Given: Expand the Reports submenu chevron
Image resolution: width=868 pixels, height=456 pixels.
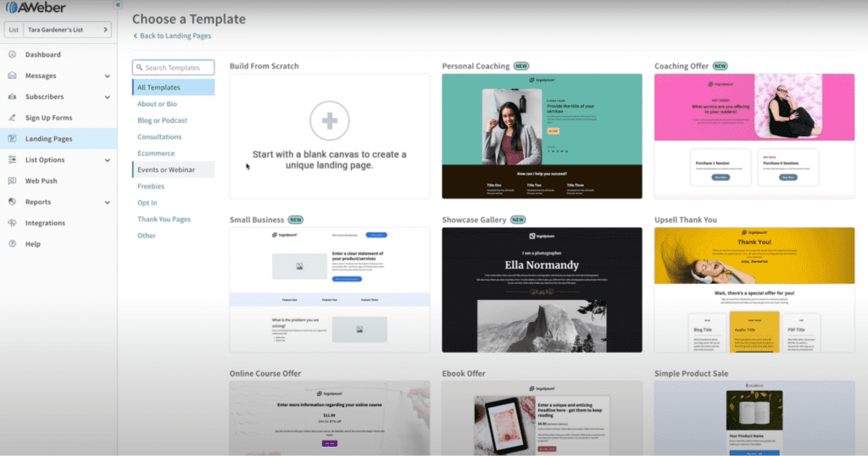Looking at the screenshot, I should coord(108,202).
